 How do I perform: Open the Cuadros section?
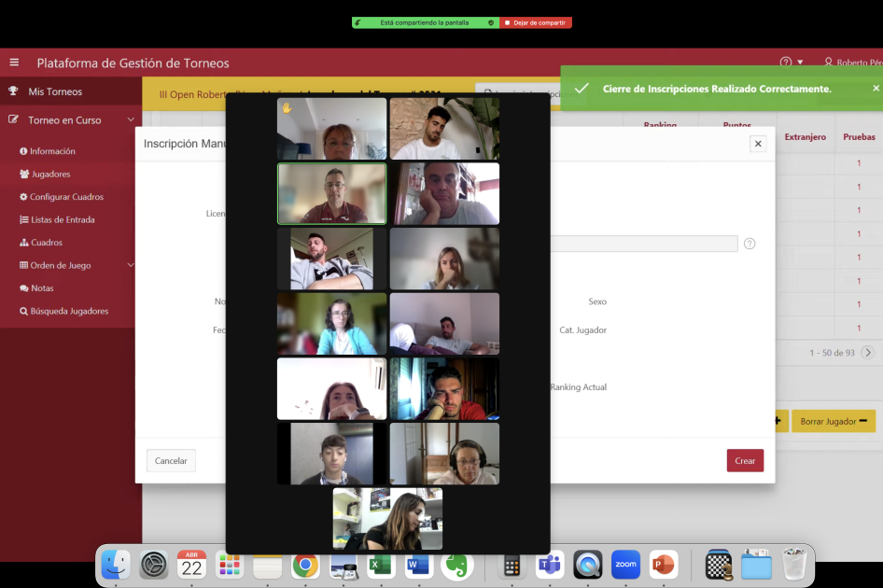coord(47,242)
